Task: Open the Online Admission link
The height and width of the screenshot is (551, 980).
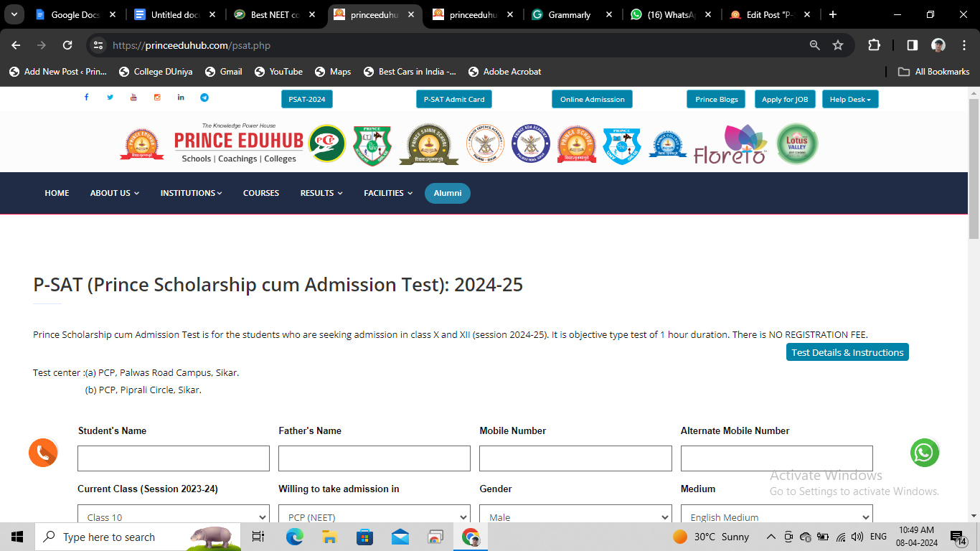Action: [592, 99]
